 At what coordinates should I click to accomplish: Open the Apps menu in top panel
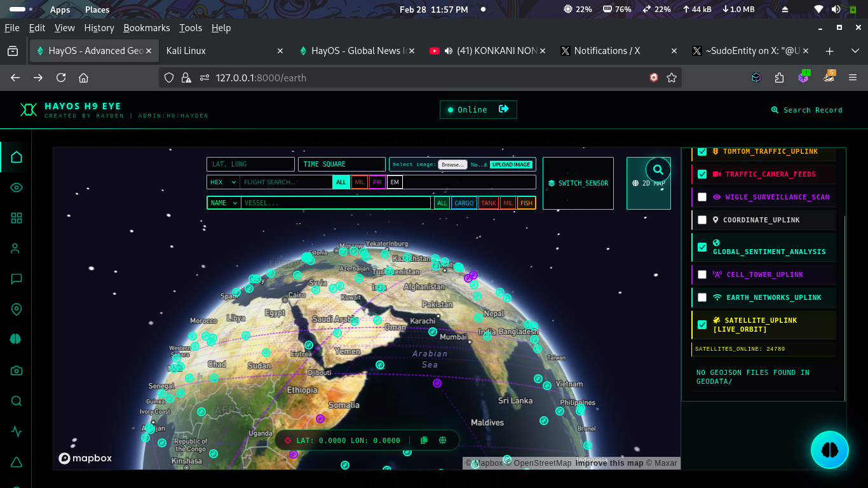point(60,10)
